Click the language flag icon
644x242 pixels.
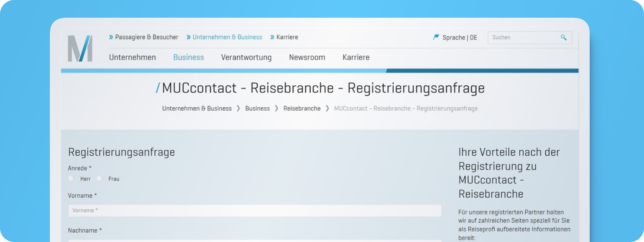436,37
